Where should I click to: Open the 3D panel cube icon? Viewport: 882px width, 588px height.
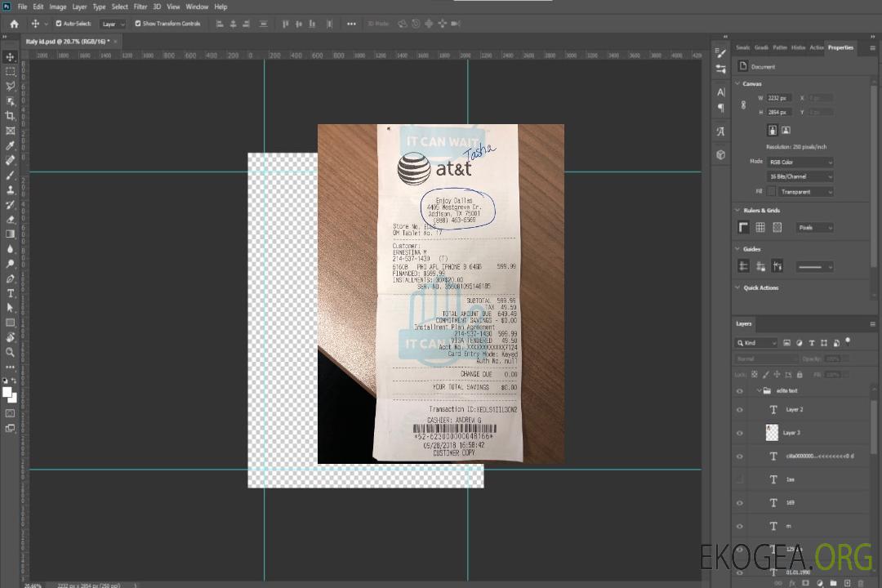click(x=720, y=154)
